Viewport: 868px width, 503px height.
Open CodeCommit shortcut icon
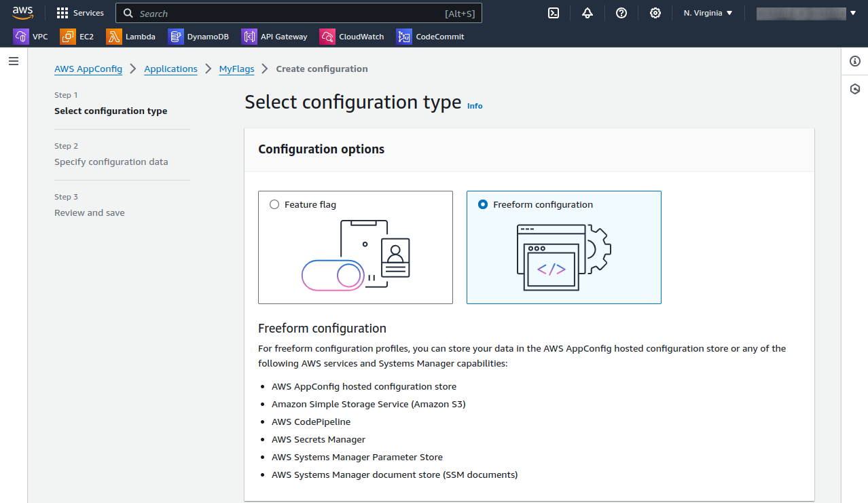click(405, 37)
